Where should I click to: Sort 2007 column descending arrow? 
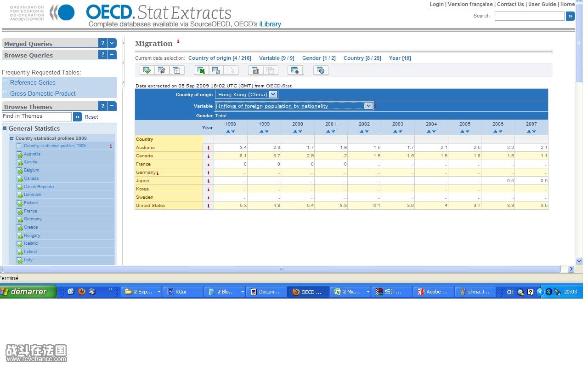[x=534, y=132]
